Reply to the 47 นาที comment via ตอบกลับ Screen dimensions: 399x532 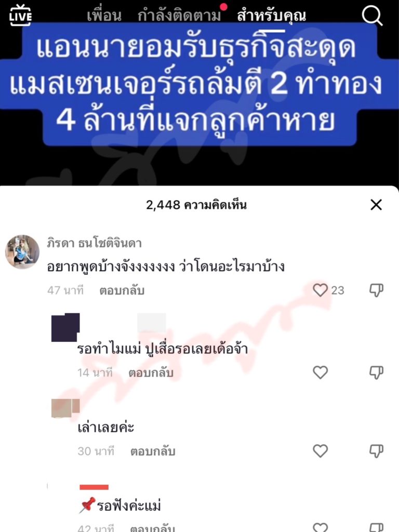(122, 290)
